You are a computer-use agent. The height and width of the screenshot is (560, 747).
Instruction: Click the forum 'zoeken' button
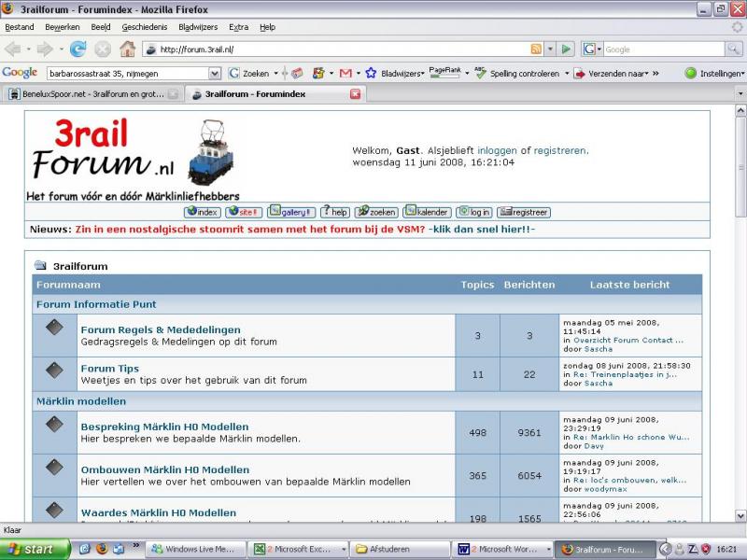click(x=376, y=212)
